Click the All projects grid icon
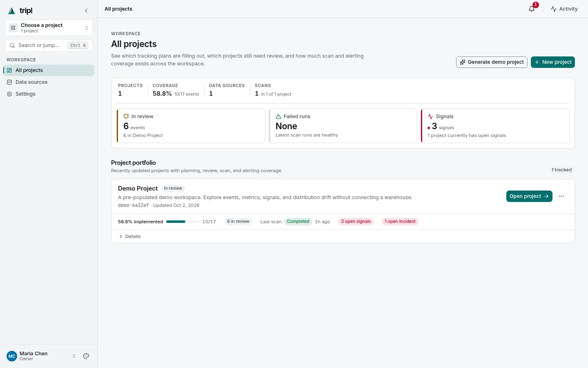The height and width of the screenshot is (368, 588). [x=9, y=70]
